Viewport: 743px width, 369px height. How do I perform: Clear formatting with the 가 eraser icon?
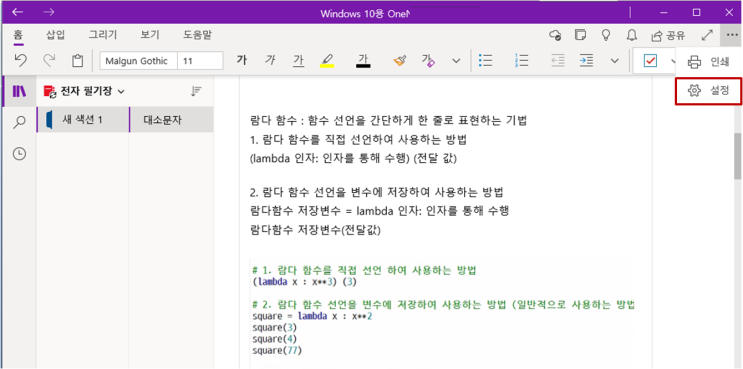click(x=428, y=61)
